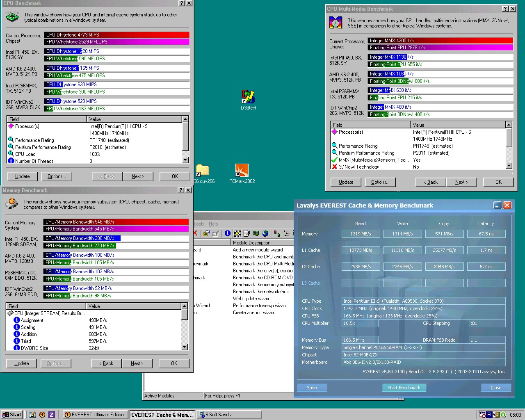
Task: Click the first quick launch icon beside Start
Action: pyautogui.click(x=32, y=415)
